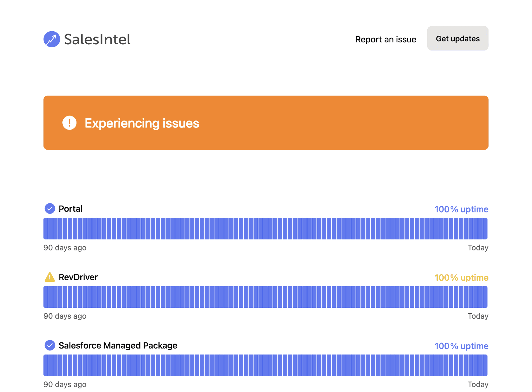Screen dimensions: 532x392
Task: Click the RevDriver component name
Action: pyautogui.click(x=78, y=277)
